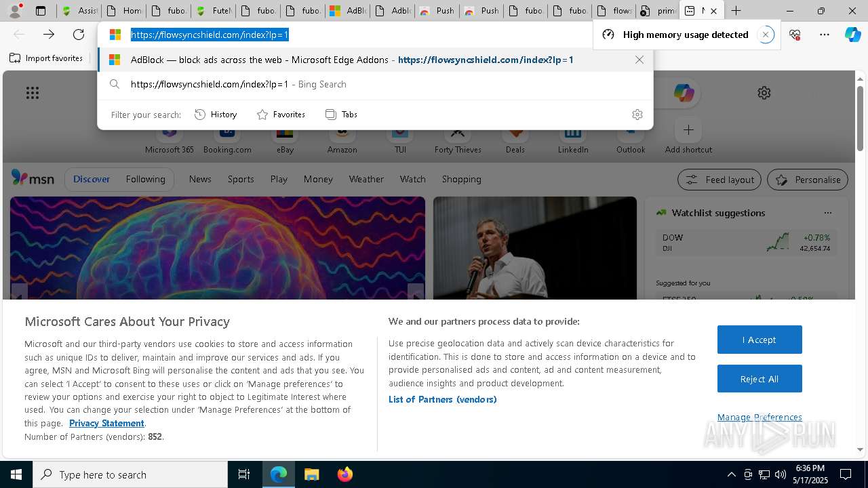The width and height of the screenshot is (868, 488).
Task: Select the AdBlock Microsoft Edge Addons suggestion
Action: (375, 60)
